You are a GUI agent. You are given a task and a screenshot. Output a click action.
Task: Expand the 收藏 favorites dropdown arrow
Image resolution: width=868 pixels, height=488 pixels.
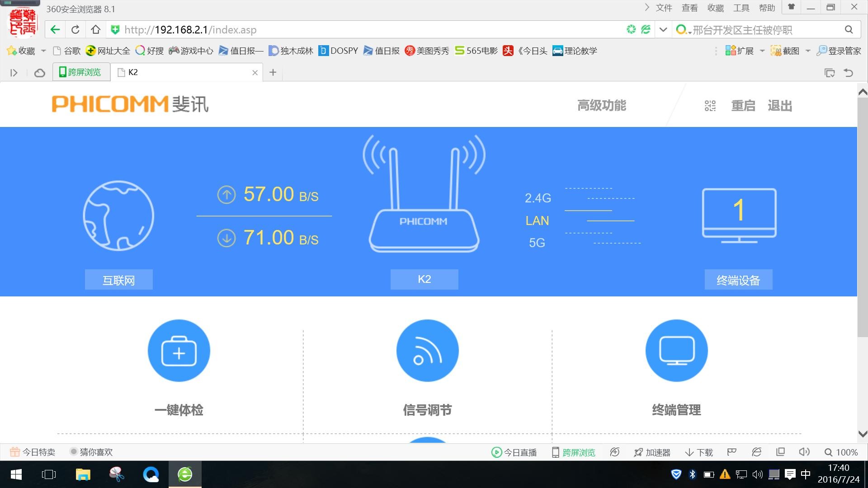[x=43, y=51]
